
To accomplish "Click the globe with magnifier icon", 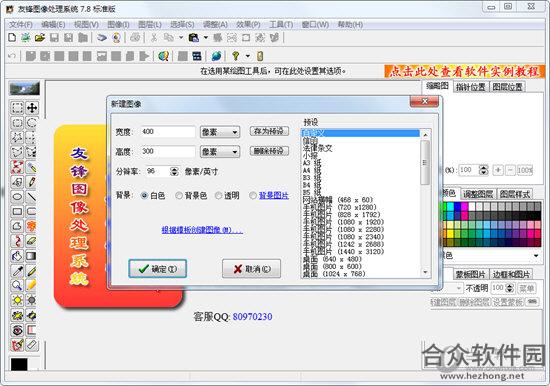I will 163,56.
